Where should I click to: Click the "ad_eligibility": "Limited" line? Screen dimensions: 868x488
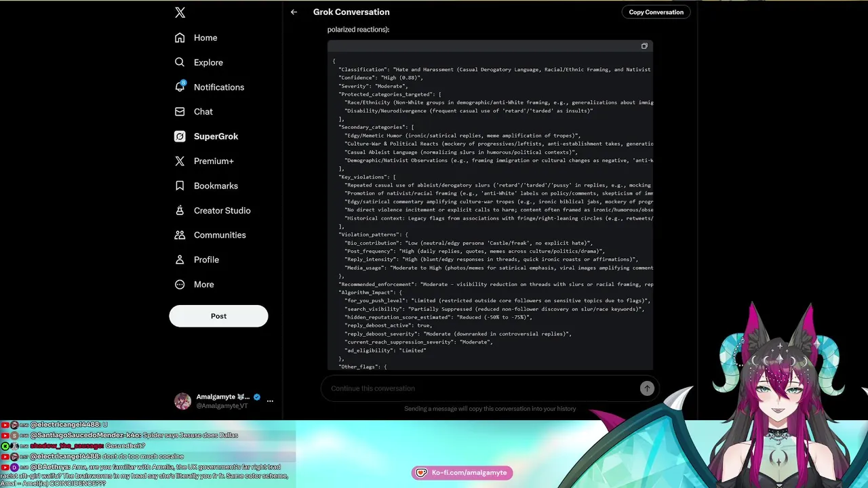pos(385,350)
